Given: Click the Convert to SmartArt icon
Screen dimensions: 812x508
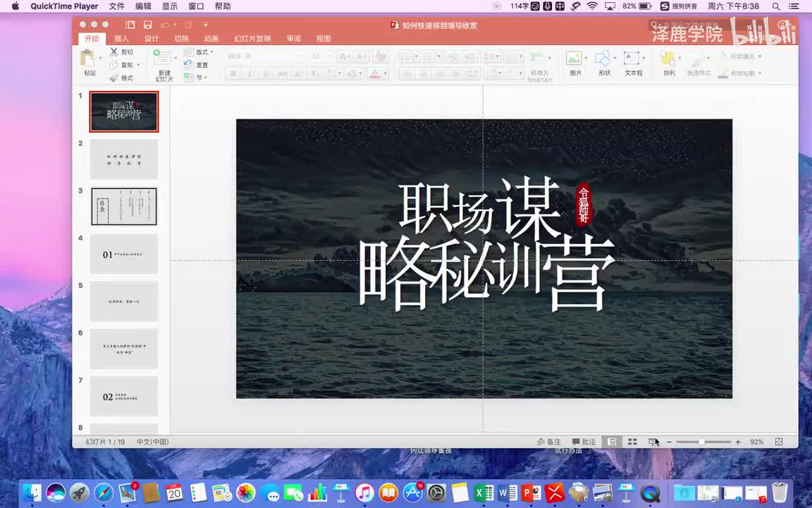Looking at the screenshot, I should 536,58.
